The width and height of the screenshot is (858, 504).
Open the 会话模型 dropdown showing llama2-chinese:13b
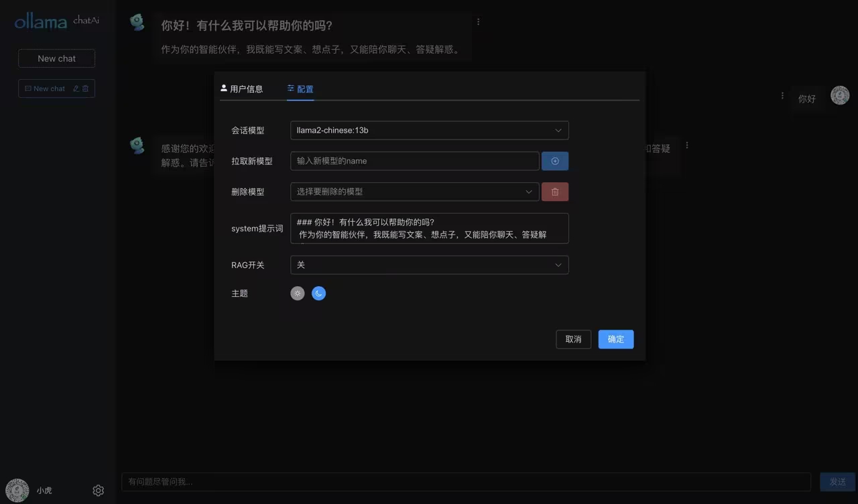[x=429, y=130]
